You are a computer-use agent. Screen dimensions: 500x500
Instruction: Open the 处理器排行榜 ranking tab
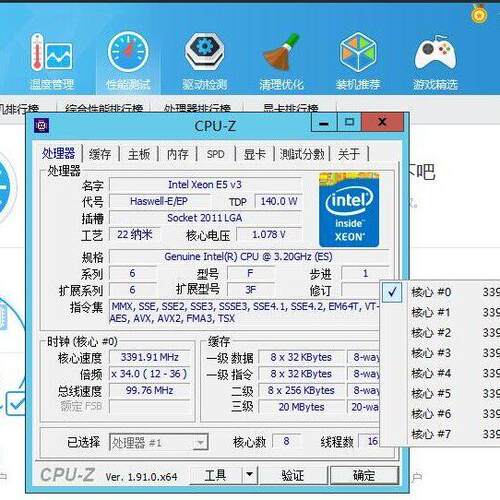(x=197, y=108)
